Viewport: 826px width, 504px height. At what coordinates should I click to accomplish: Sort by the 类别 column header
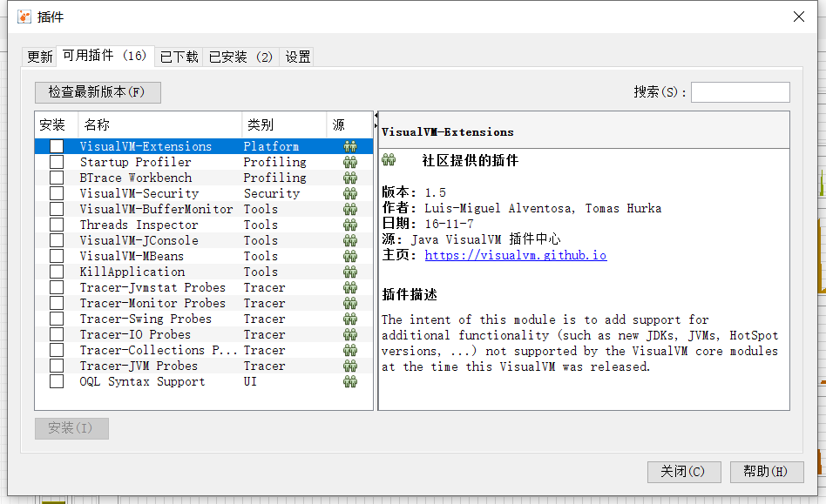pyautogui.click(x=284, y=124)
